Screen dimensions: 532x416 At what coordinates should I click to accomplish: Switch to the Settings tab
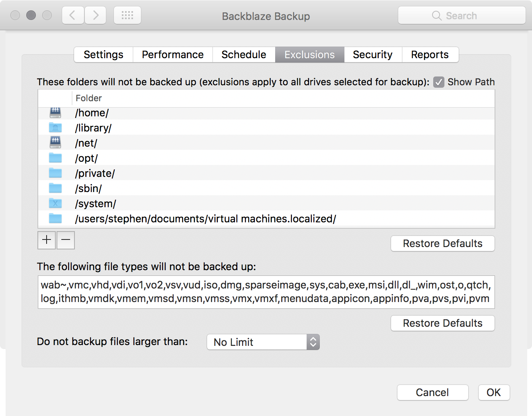pyautogui.click(x=104, y=55)
